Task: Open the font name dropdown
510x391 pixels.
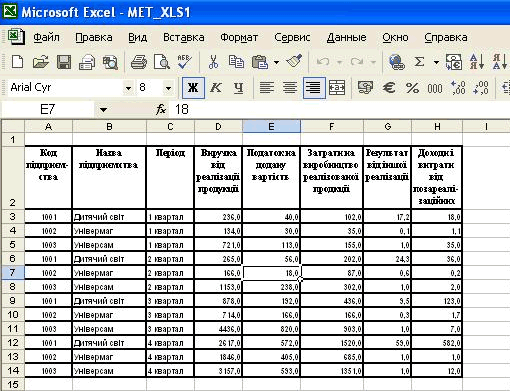Action: point(128,88)
